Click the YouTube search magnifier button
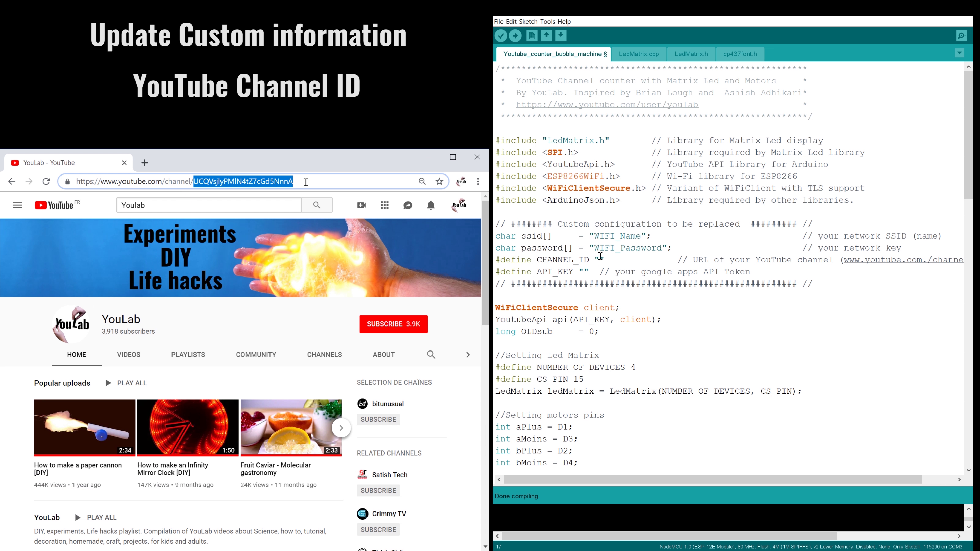980x551 pixels. tap(317, 205)
